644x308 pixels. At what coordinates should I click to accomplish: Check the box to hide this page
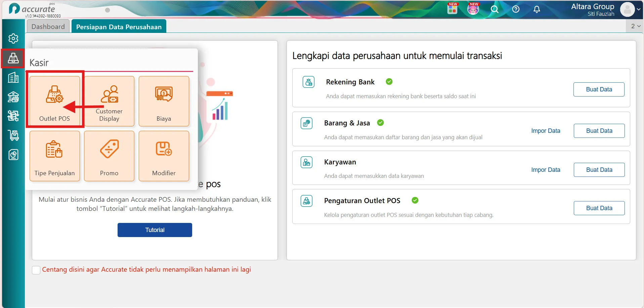(x=36, y=270)
